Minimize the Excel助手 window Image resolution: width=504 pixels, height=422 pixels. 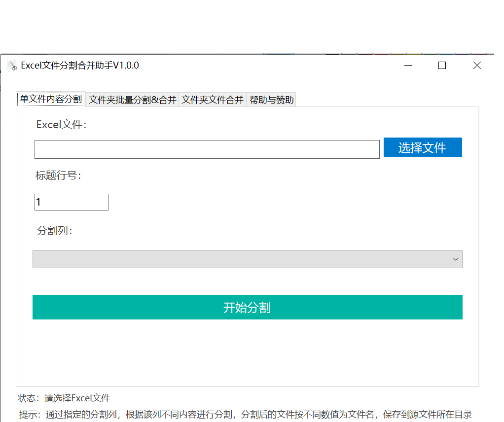(407, 65)
